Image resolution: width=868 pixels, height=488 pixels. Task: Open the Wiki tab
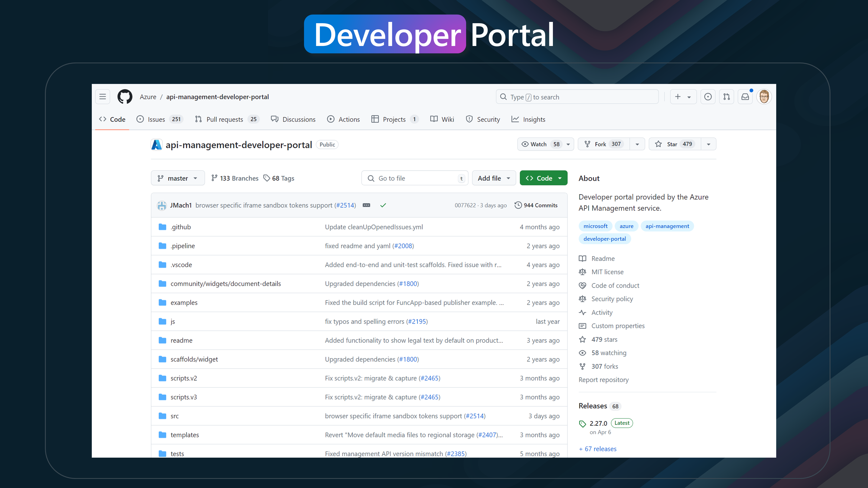click(442, 119)
